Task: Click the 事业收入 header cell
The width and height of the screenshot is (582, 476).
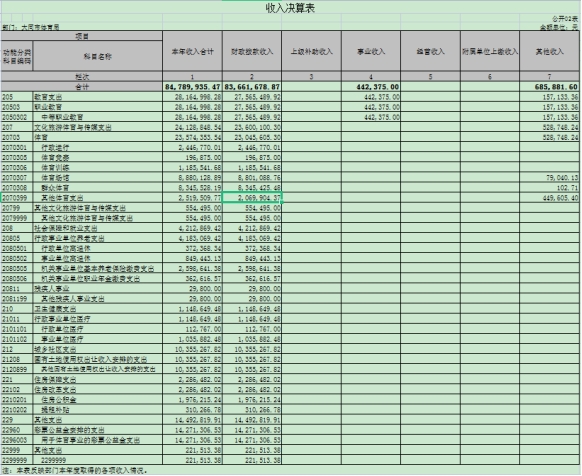Action: pyautogui.click(x=371, y=51)
